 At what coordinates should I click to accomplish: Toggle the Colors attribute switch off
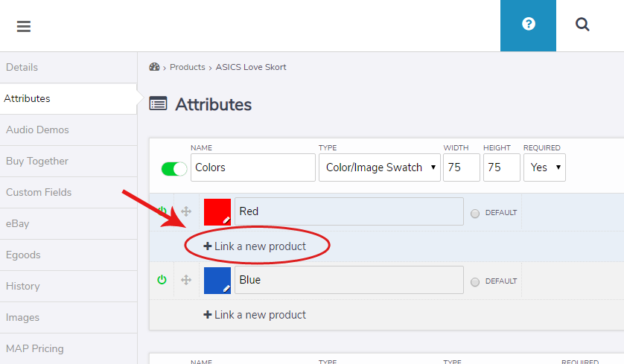coord(174,169)
